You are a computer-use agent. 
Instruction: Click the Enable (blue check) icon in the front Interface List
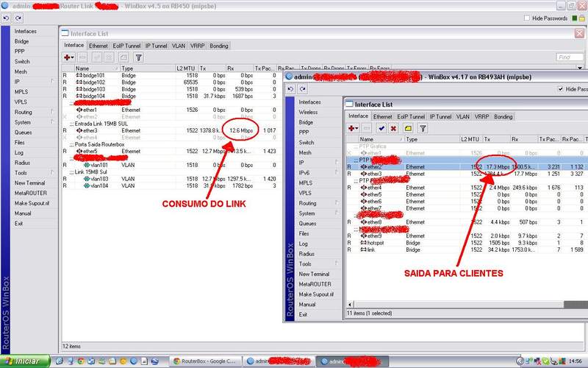tap(381, 128)
